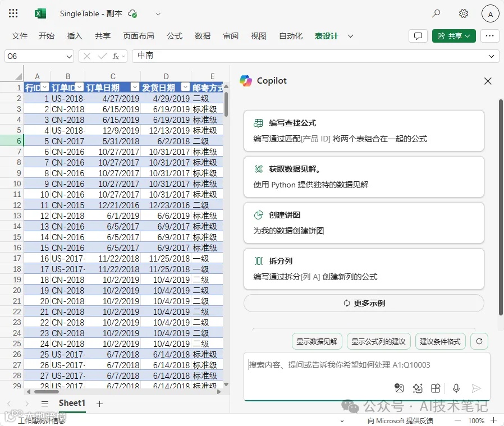Click the cloud save status icon
Viewport: 504px width, 426px height.
click(x=132, y=14)
